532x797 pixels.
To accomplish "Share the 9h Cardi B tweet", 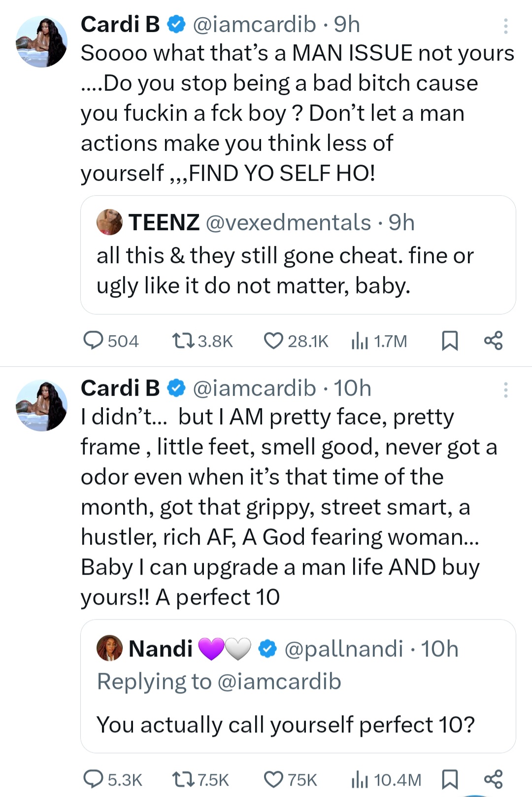I will pos(493,341).
